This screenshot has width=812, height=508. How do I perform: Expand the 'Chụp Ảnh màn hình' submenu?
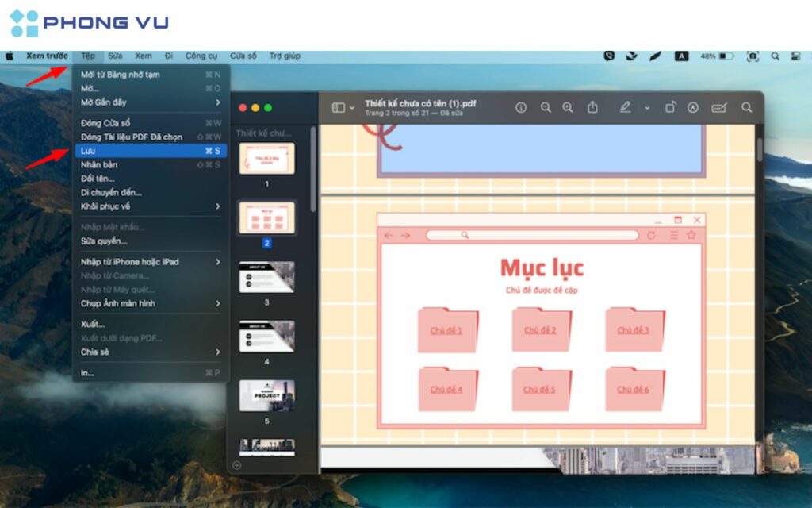[150, 303]
